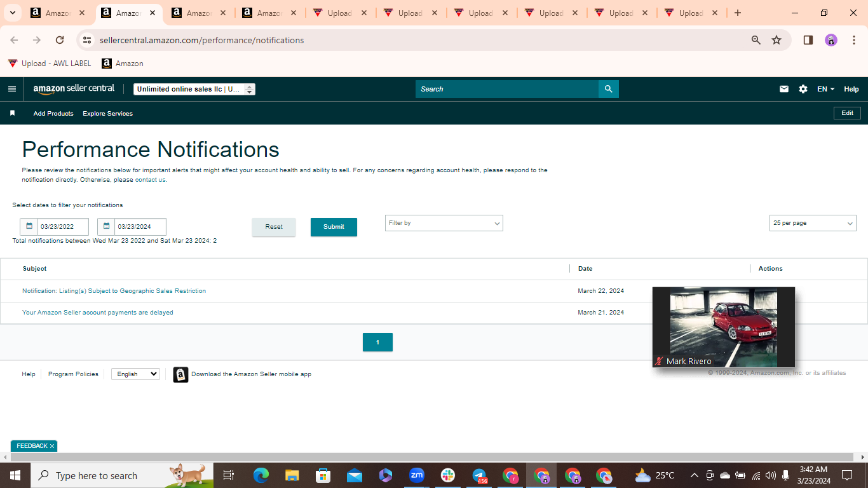Open the Amazon bookmark in the bookmarks bar
Screen dimensions: 868x488
pos(123,64)
